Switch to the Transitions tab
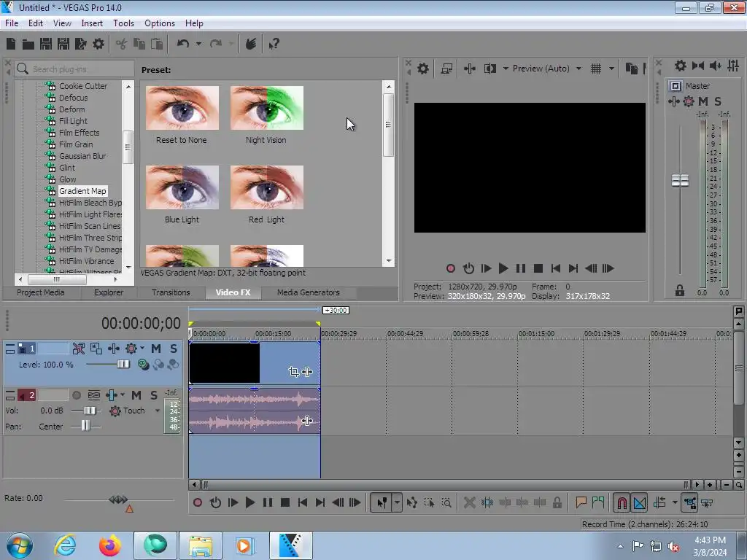The width and height of the screenshot is (747, 560). [x=171, y=292]
